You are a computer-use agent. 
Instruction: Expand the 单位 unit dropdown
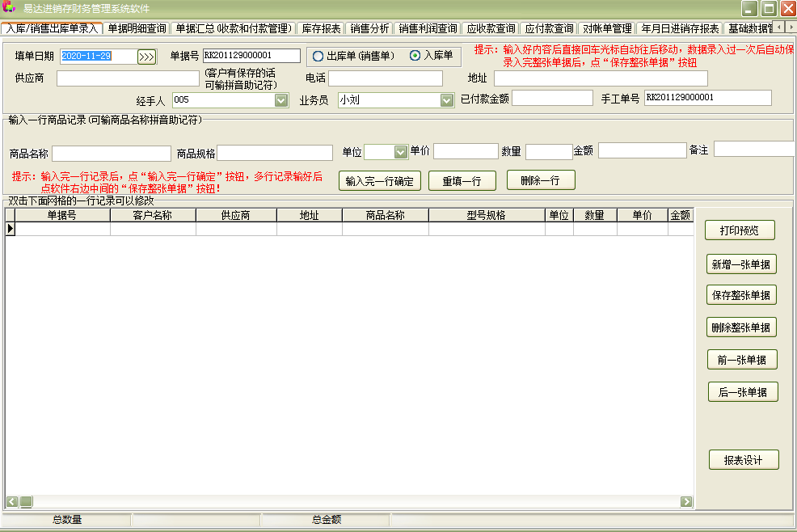point(401,152)
